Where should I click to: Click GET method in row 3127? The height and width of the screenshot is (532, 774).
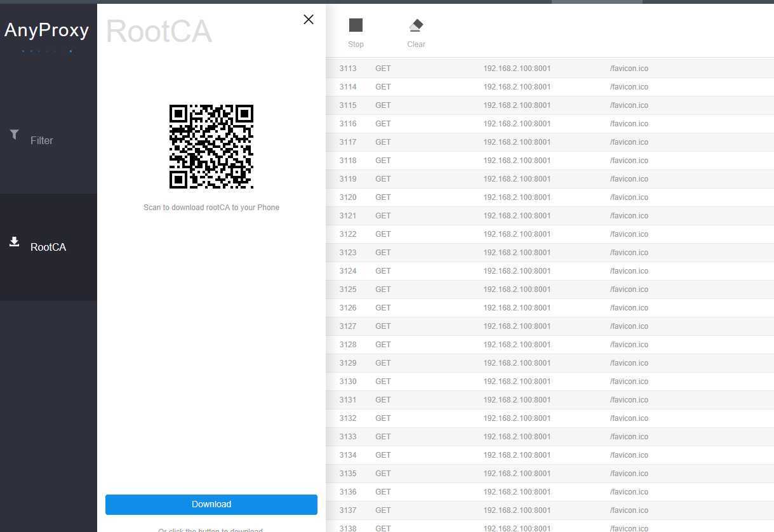[x=383, y=326]
